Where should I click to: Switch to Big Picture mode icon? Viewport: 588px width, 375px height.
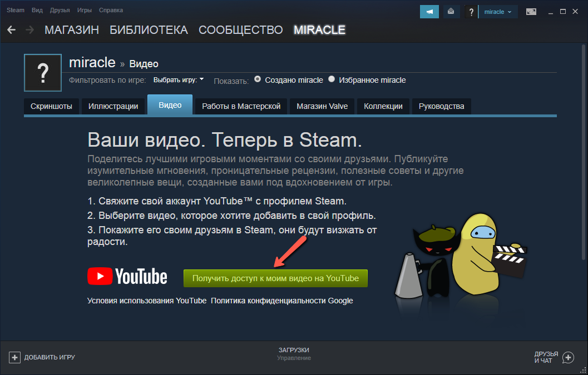click(x=531, y=12)
